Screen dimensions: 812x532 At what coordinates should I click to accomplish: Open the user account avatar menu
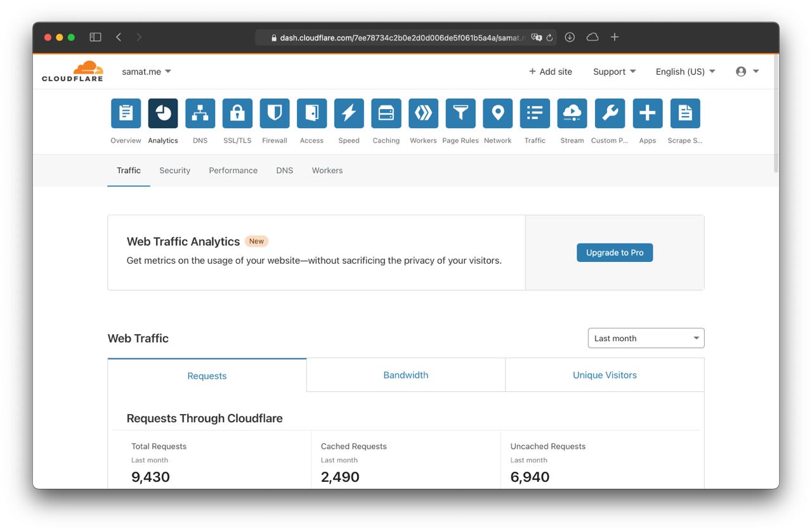(x=747, y=72)
